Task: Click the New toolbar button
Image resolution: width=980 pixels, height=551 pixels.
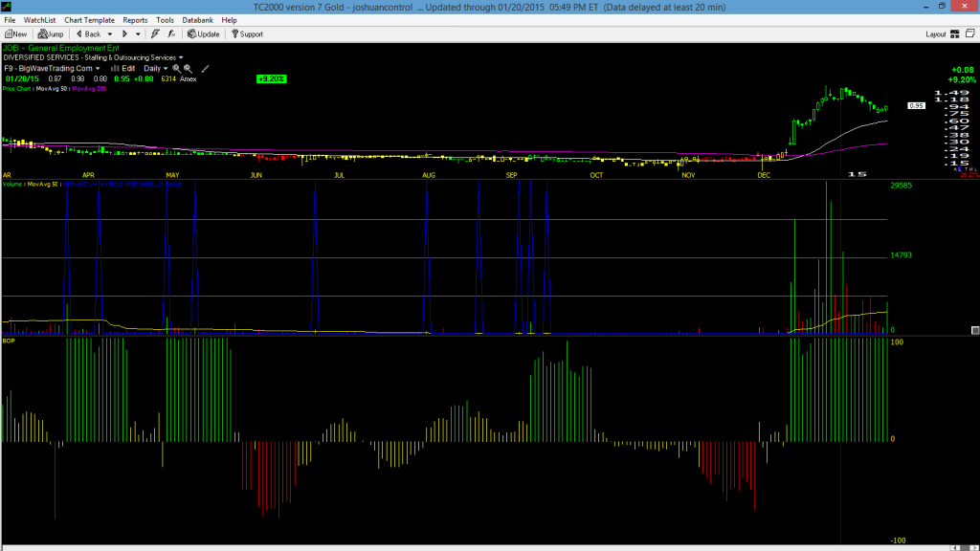Action: coord(15,34)
